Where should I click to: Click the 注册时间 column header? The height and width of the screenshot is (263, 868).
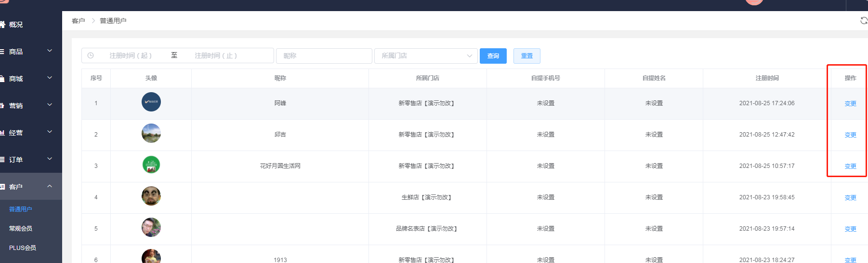767,78
